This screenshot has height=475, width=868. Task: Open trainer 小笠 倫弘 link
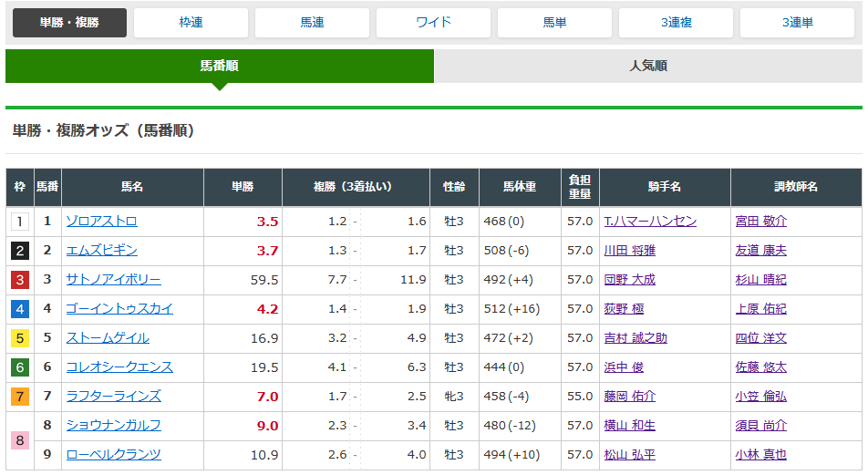point(761,397)
